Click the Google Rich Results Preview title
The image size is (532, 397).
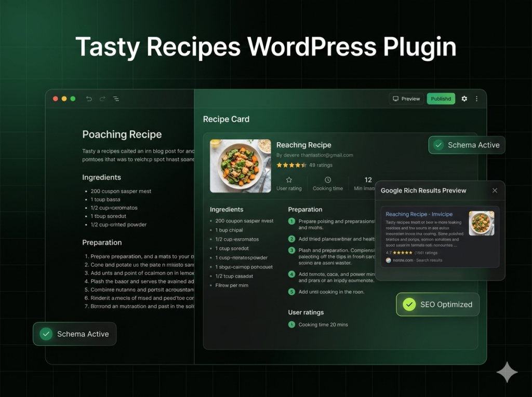[423, 190]
